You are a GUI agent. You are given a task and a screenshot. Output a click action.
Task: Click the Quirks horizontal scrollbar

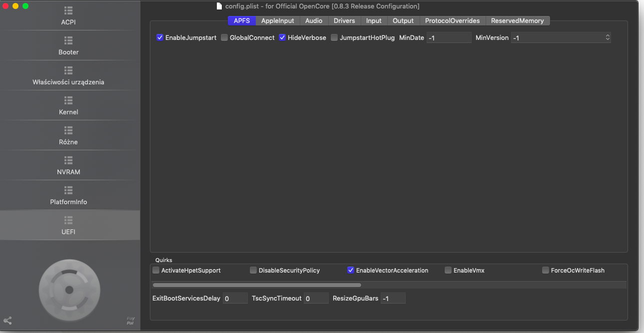pyautogui.click(x=257, y=285)
